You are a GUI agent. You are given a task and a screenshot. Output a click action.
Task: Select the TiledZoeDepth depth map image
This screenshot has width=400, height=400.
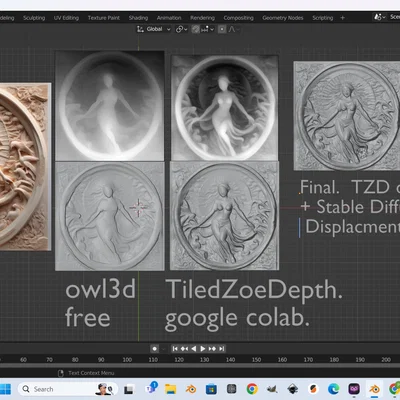click(224, 107)
